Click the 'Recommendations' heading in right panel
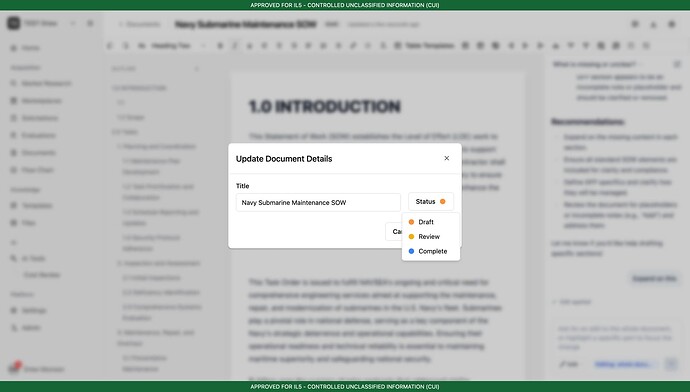This screenshot has width=690, height=392. pos(587,122)
